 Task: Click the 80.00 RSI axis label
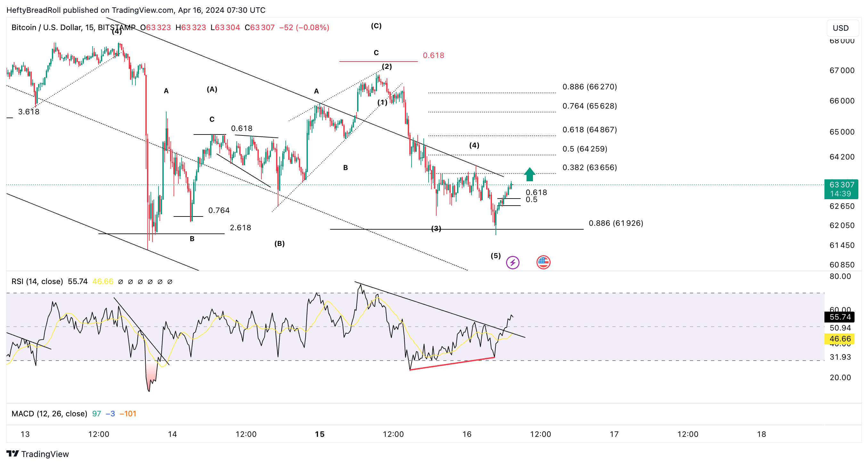pos(840,276)
